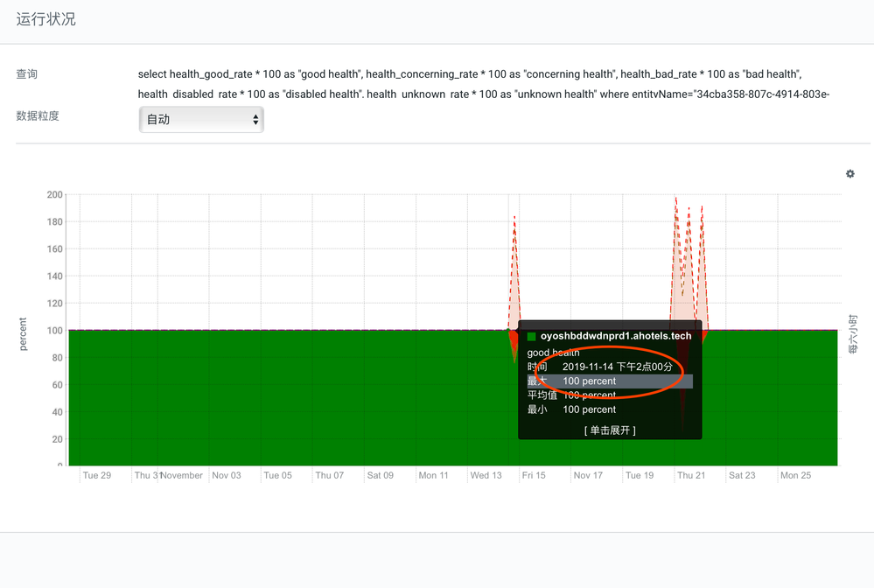The width and height of the screenshot is (874, 588).
Task: Click the 运行状况 panel title
Action: pos(46,19)
